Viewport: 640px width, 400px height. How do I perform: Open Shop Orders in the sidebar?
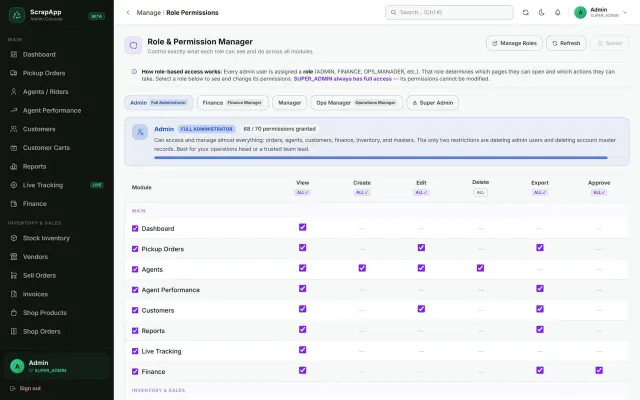(x=57, y=331)
